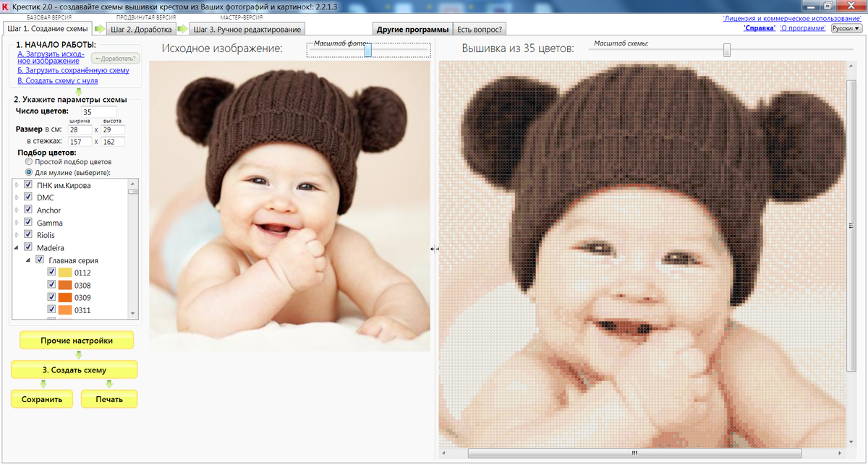
Task: Open the Справка help link
Action: tap(759, 27)
